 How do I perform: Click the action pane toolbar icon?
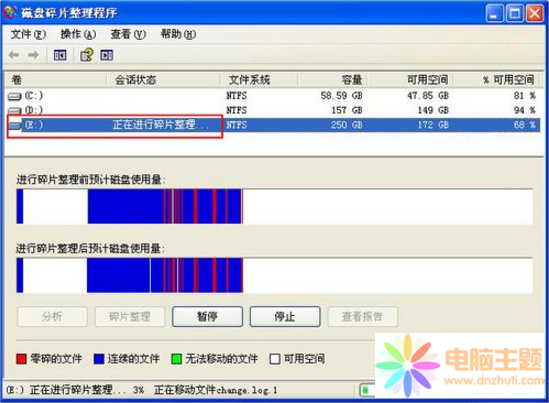click(107, 55)
